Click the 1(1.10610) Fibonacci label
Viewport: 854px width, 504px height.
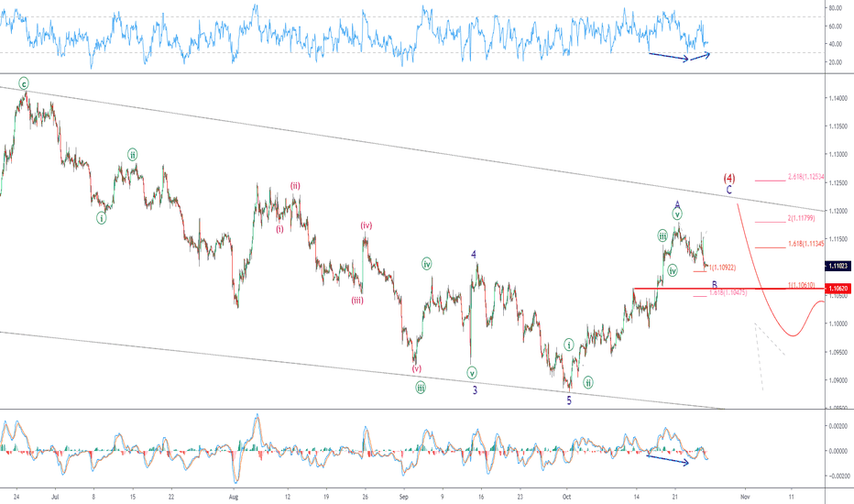coord(801,285)
